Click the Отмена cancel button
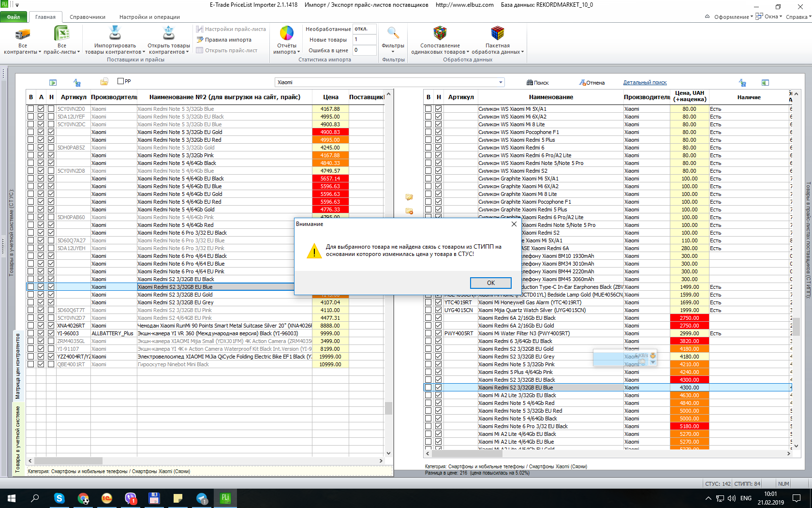The image size is (812, 508). coord(592,83)
